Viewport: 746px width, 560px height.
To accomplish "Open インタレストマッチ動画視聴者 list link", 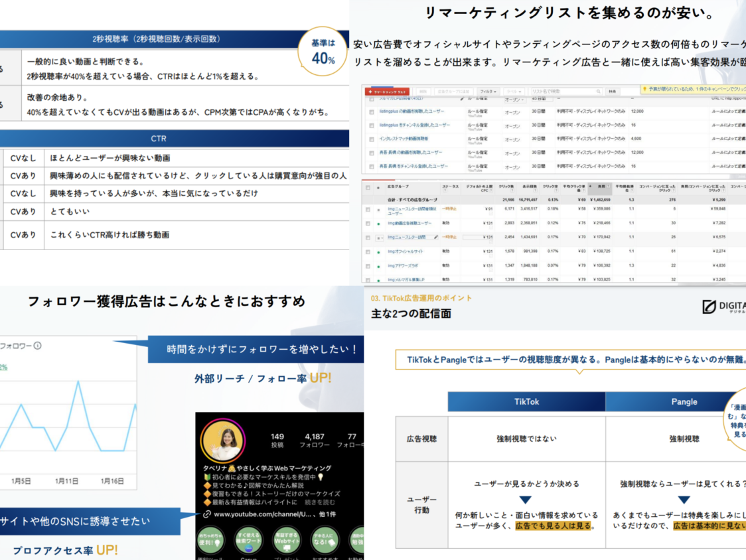I will pyautogui.click(x=404, y=139).
